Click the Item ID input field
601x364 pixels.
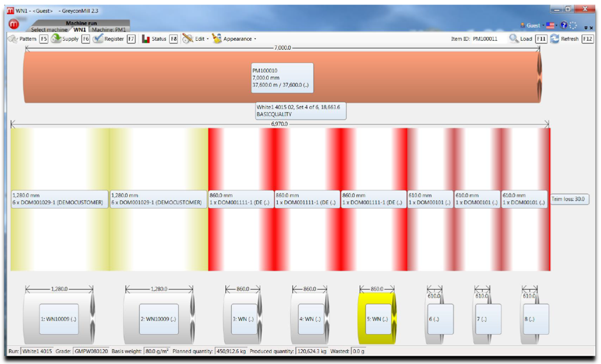point(488,39)
